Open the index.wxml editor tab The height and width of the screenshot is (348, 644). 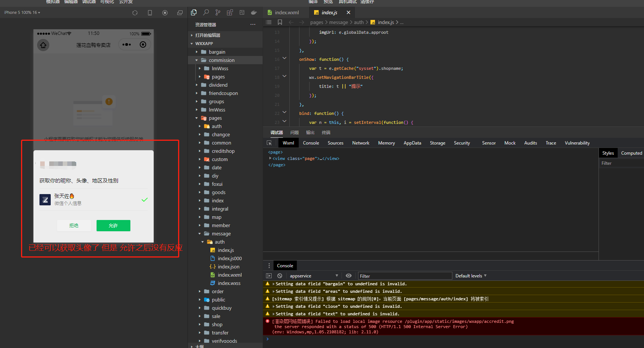[286, 12]
